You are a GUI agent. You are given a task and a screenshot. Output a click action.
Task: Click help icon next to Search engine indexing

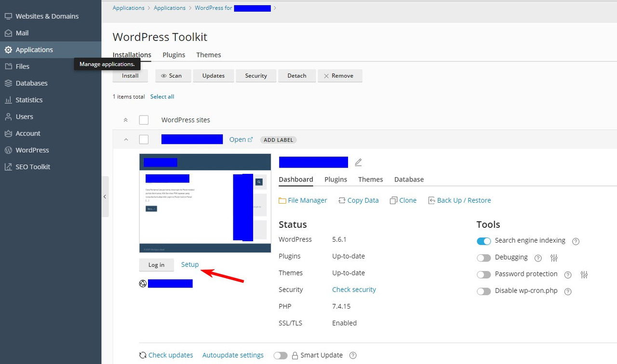coord(576,241)
